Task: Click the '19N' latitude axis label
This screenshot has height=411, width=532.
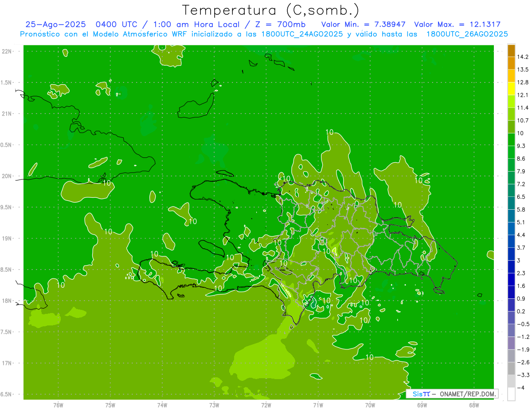Action: coord(7,238)
